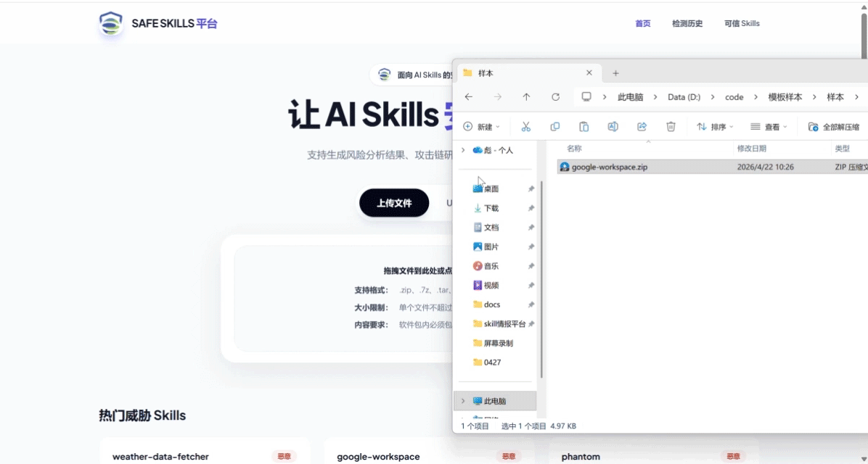
Task: Go up one folder level with up arrow
Action: click(x=526, y=97)
